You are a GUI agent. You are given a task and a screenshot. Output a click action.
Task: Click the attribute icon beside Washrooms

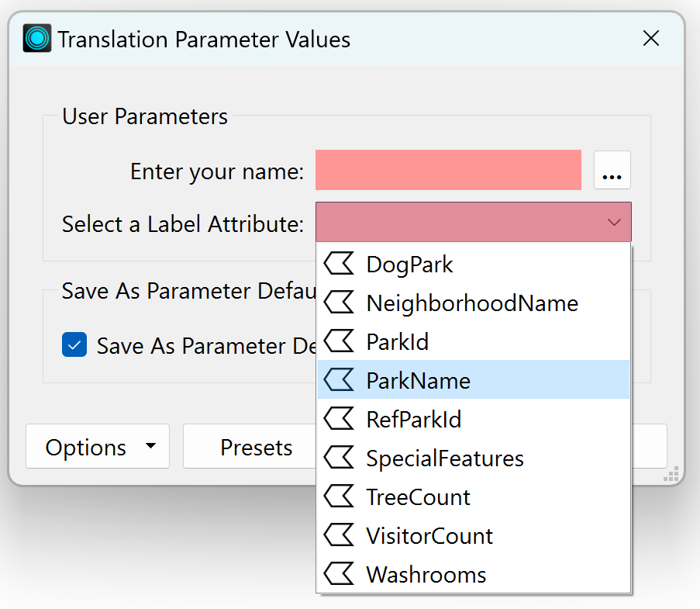click(x=339, y=574)
